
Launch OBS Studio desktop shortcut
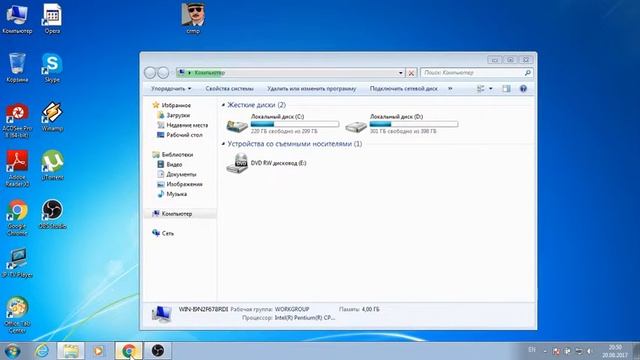[x=52, y=214]
